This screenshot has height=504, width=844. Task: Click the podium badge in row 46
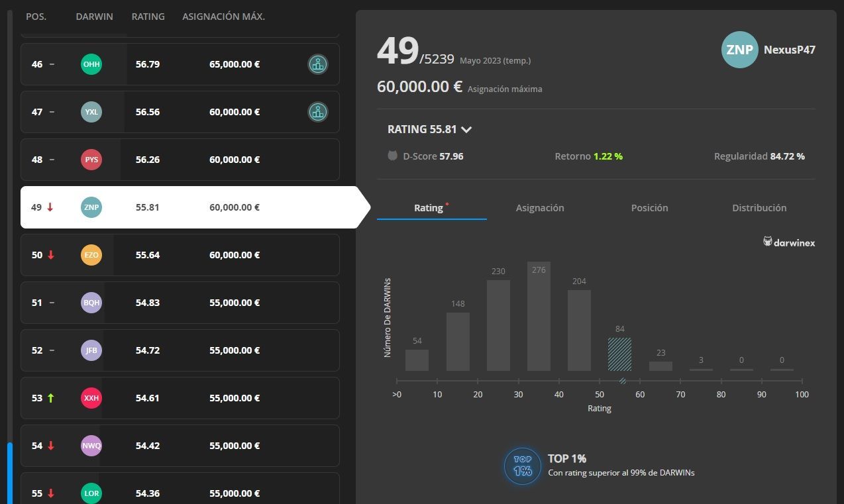(x=318, y=64)
